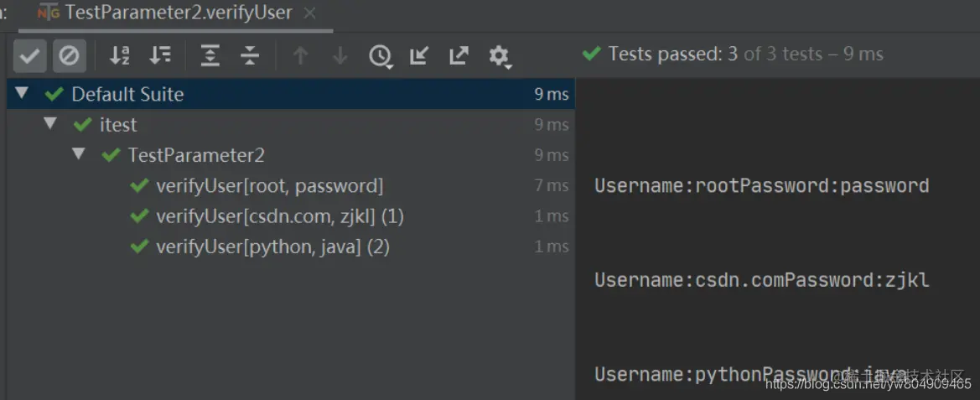Click 7 ms duration of verifyUser[root, password]
Screen dimensions: 980x400
pos(552,185)
